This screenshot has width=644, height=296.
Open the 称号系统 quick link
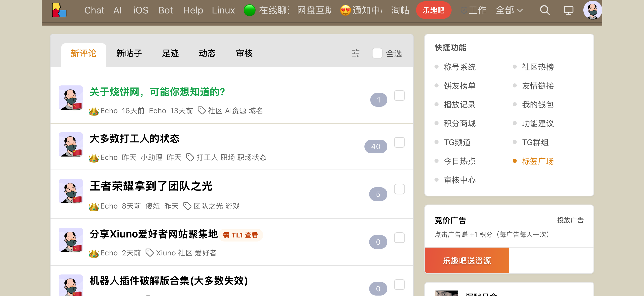[459, 67]
